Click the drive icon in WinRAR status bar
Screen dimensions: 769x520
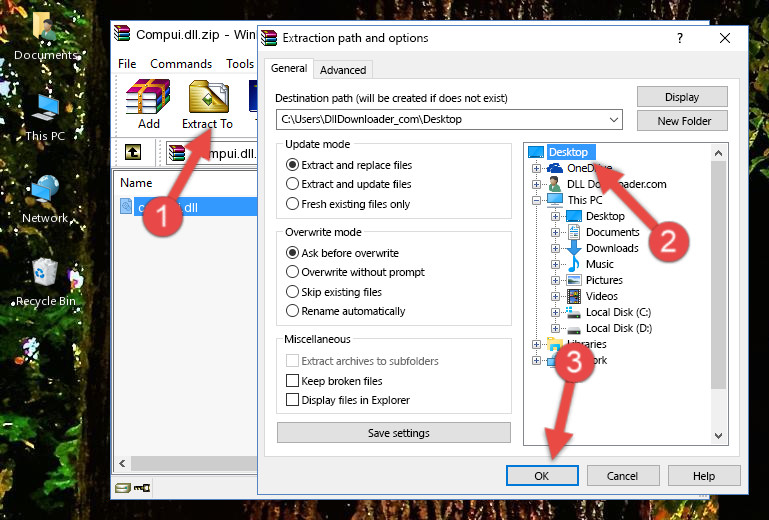[123, 488]
